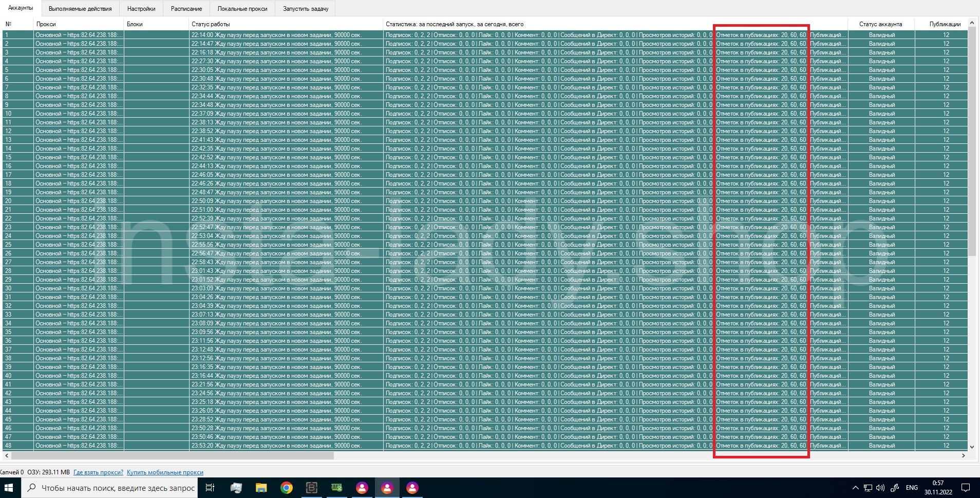980x498 pixels.
Task: Open the Настройки tab
Action: pyautogui.click(x=141, y=9)
